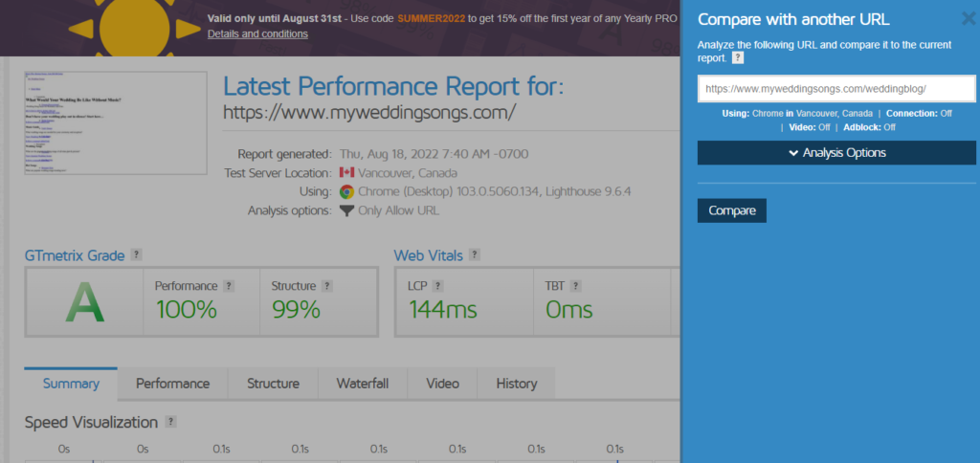Switch to the Summary tab

[71, 384]
